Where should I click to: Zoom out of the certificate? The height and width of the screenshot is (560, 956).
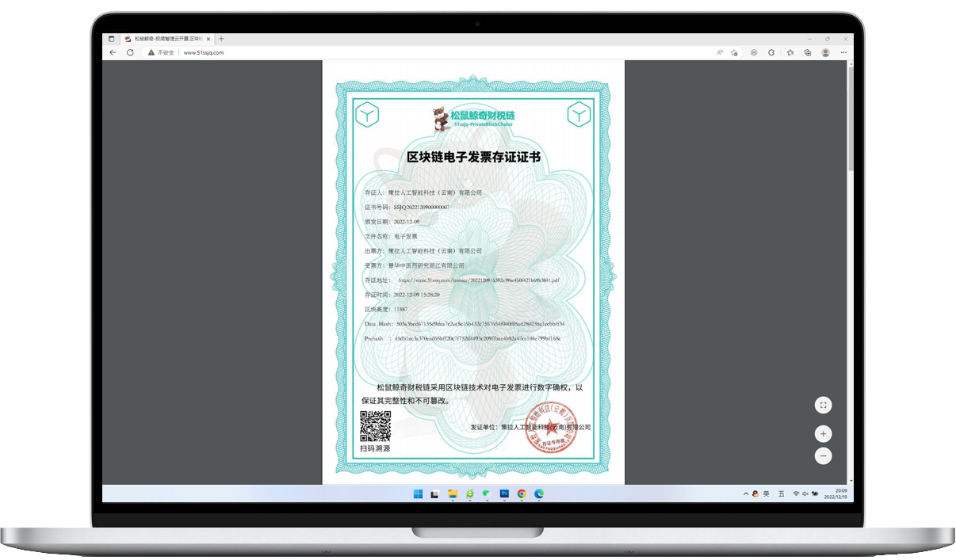pyautogui.click(x=824, y=455)
